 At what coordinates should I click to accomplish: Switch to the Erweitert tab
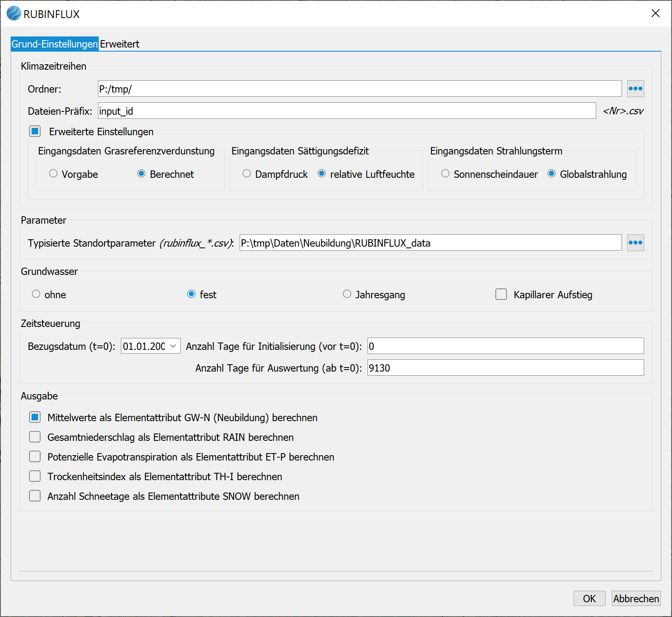(120, 44)
